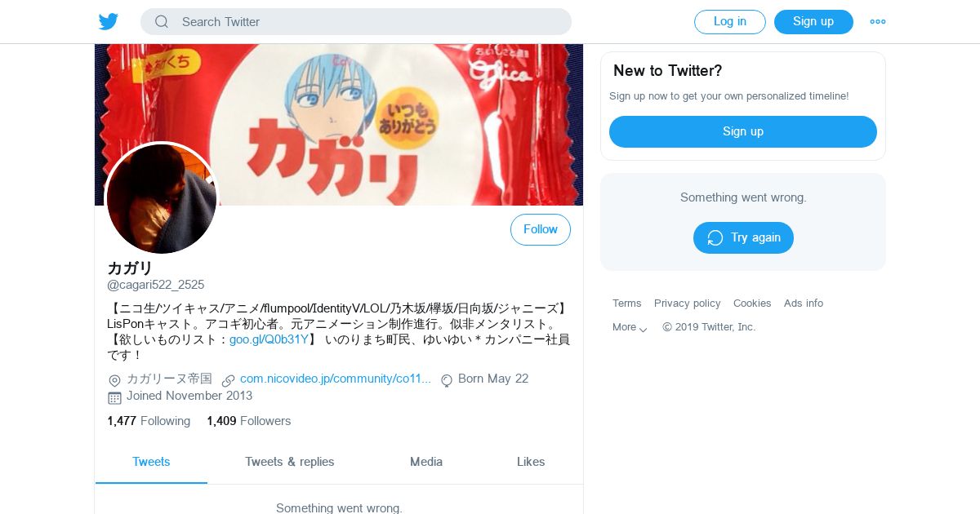Click the balloon birthday icon
The height and width of the screenshot is (514, 980).
pos(447,380)
